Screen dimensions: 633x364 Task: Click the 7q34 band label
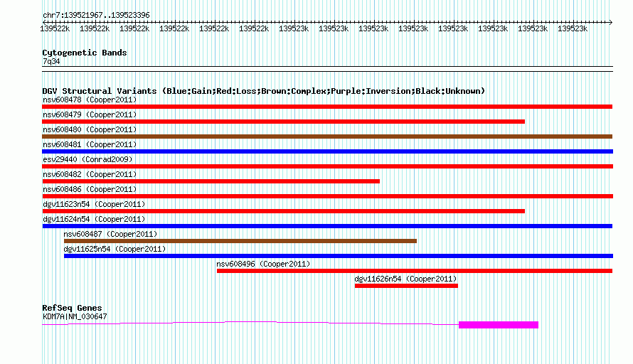point(51,61)
